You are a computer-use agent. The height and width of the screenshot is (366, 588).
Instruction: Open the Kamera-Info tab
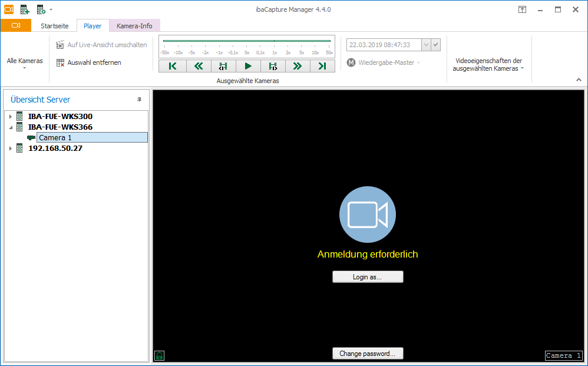click(134, 26)
